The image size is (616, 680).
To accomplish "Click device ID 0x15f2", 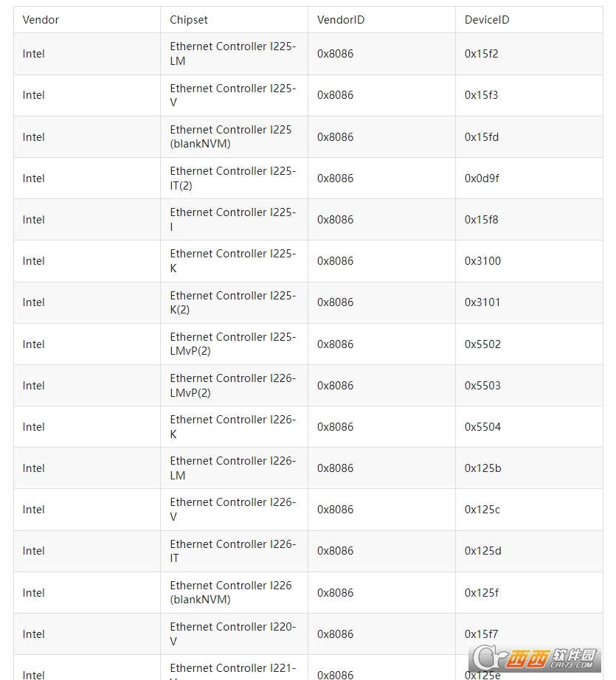I will 481,54.
